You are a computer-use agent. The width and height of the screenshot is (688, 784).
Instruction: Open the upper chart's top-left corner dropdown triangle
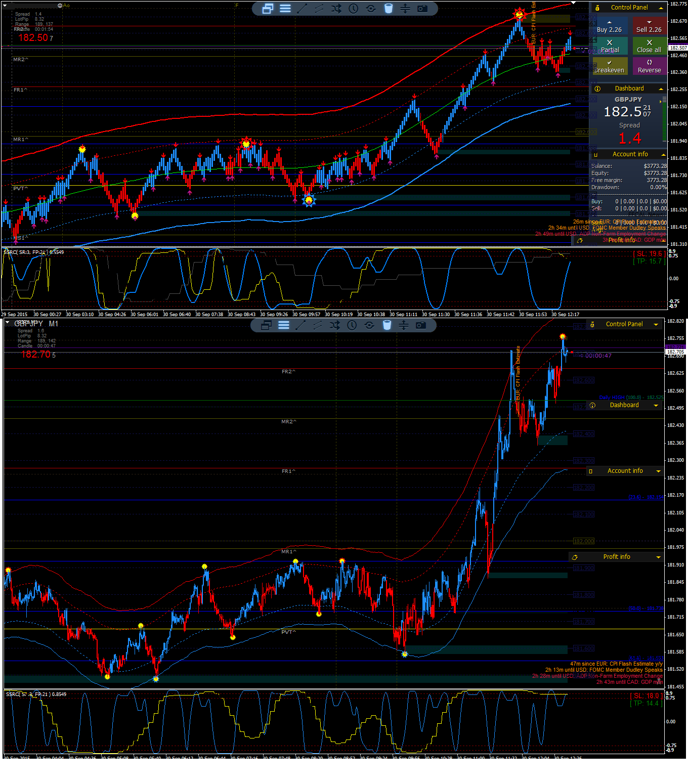click(x=4, y=5)
